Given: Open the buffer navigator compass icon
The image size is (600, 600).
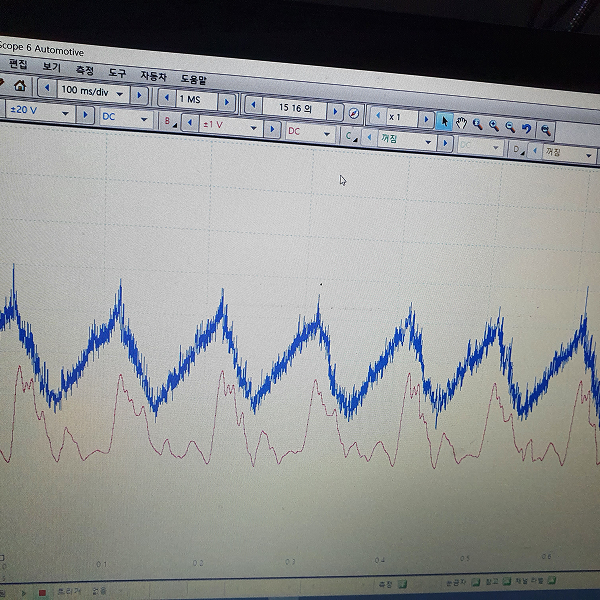Looking at the screenshot, I should (353, 112).
